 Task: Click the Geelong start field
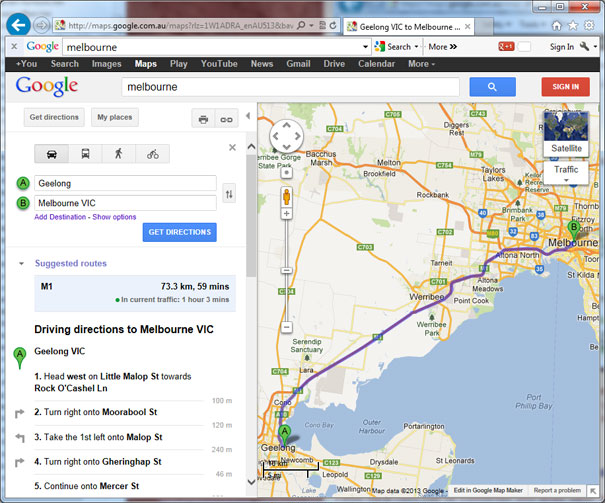pyautogui.click(x=125, y=183)
